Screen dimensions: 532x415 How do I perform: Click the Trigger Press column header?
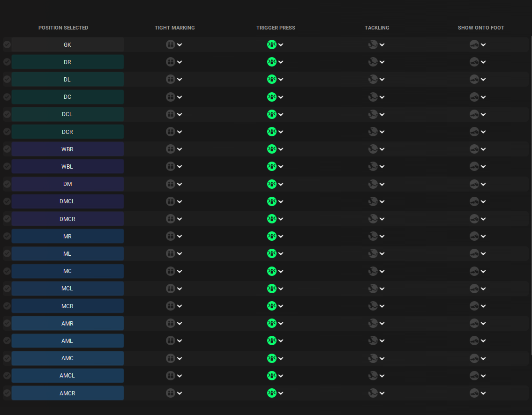276,28
